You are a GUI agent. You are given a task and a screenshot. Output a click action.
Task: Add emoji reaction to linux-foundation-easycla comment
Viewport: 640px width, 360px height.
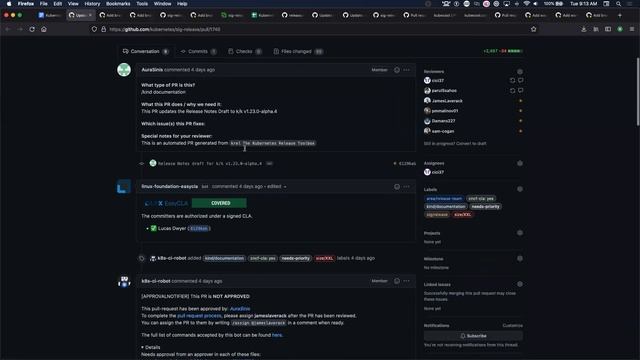(397, 187)
